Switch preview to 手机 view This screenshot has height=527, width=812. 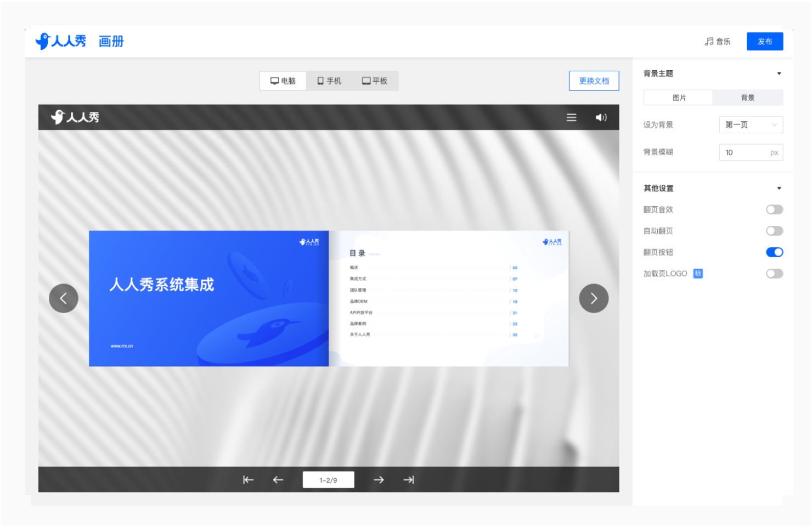point(329,81)
